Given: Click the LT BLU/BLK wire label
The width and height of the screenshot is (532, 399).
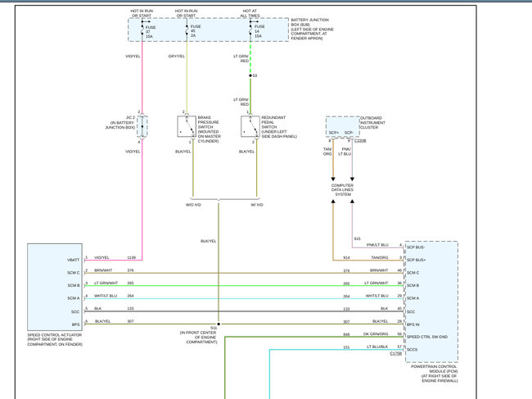Looking at the screenshot, I should click(x=377, y=347).
